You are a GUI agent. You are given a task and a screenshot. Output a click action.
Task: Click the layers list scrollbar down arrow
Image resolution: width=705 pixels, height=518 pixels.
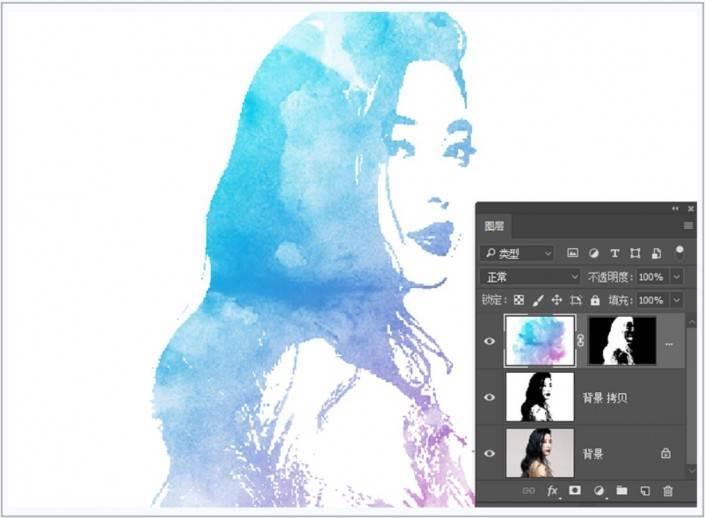(692, 470)
